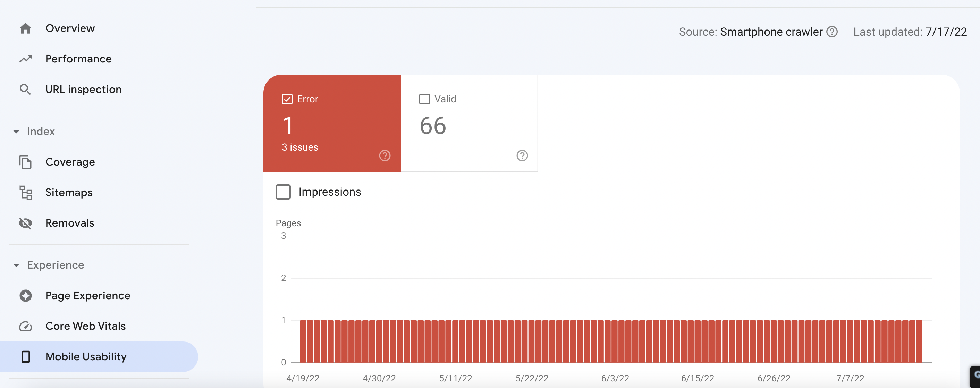
Task: Click the Sitemaps tree icon
Action: 25,193
